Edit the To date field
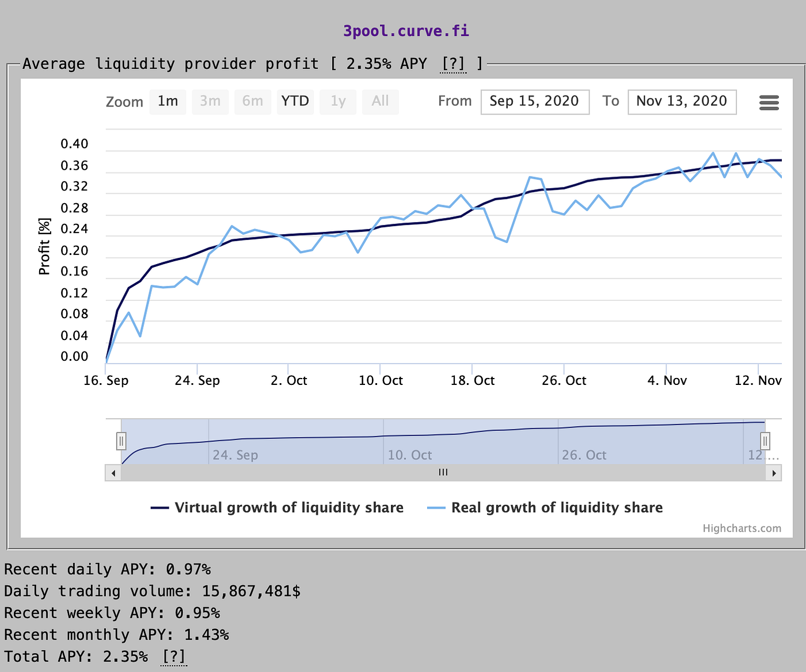Image resolution: width=806 pixels, height=672 pixels. click(682, 102)
